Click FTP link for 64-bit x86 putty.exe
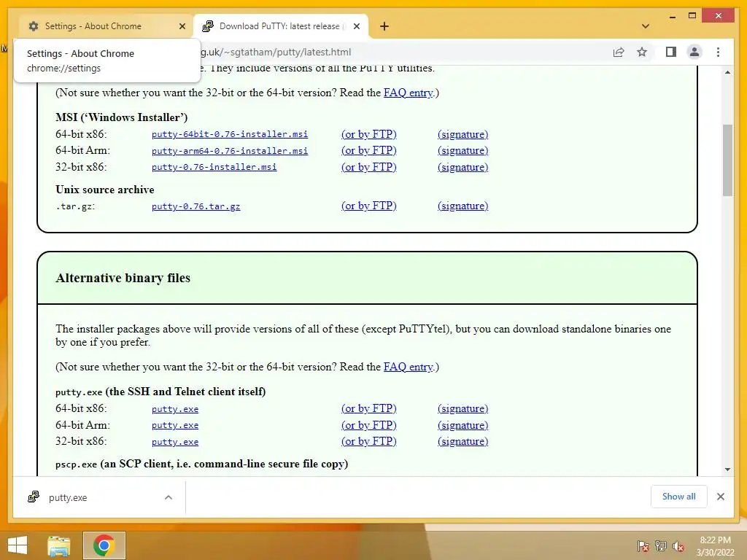The image size is (747, 560). coord(368,408)
